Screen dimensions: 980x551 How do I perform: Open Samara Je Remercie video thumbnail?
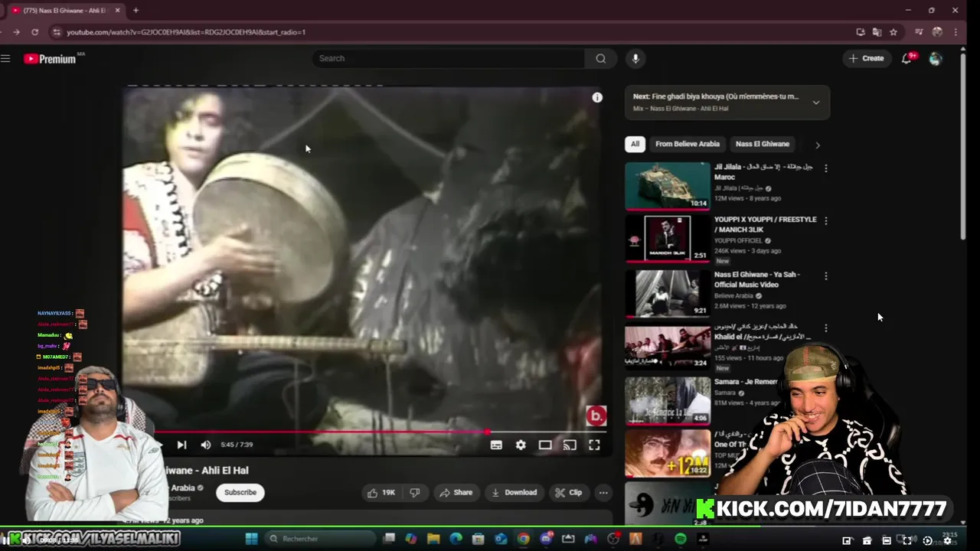[668, 400]
